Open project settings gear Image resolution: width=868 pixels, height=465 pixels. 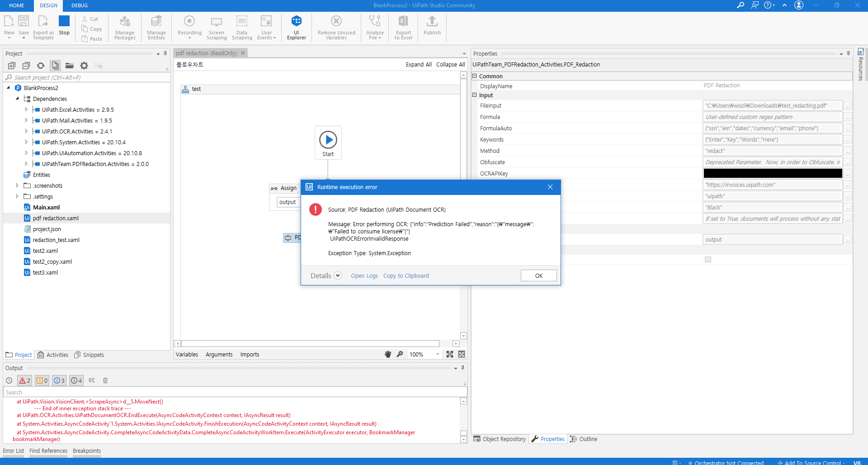(84, 66)
